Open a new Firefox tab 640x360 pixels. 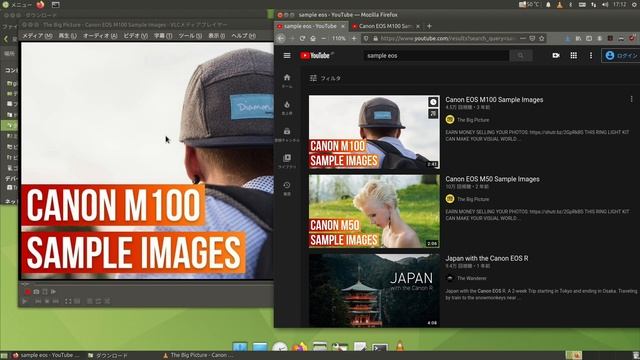[x=429, y=26]
